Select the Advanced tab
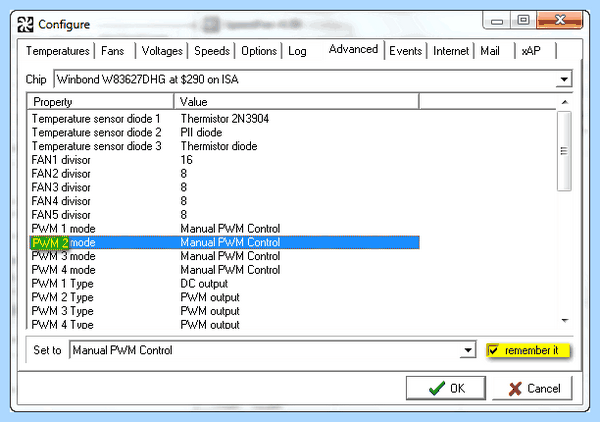The height and width of the screenshot is (422, 600). tap(353, 49)
